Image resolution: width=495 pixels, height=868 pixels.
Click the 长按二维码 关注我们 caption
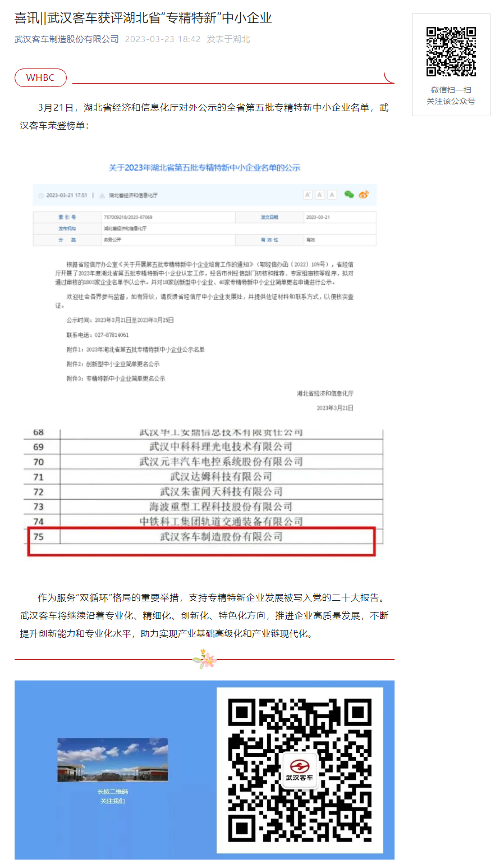tap(112, 796)
